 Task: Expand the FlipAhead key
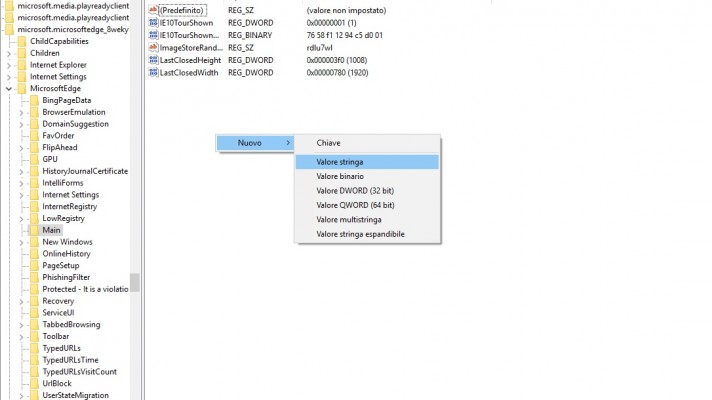[x=21, y=148]
